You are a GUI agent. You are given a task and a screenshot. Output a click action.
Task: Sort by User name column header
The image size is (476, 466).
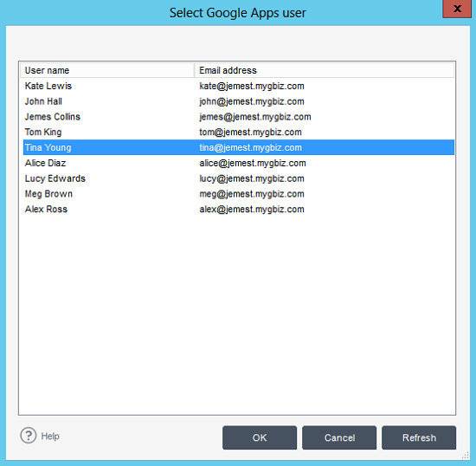pyautogui.click(x=107, y=70)
